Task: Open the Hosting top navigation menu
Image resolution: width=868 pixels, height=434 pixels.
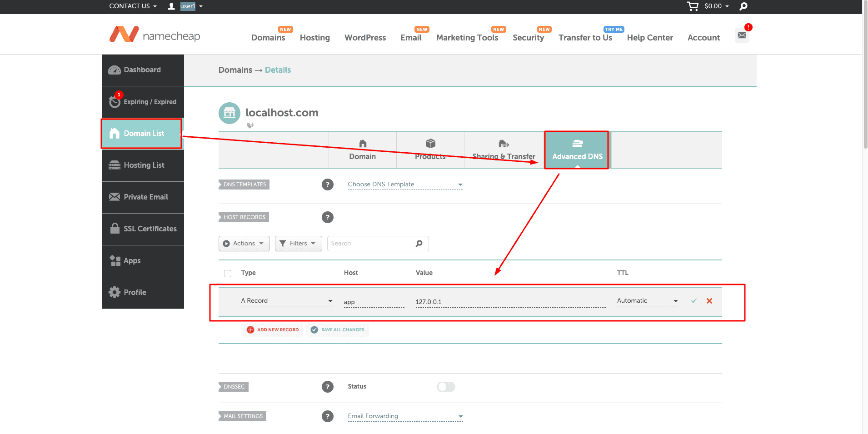Action: coord(315,38)
